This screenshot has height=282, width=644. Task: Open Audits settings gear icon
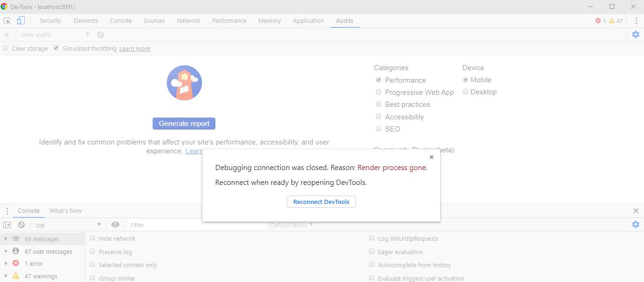[636, 34]
